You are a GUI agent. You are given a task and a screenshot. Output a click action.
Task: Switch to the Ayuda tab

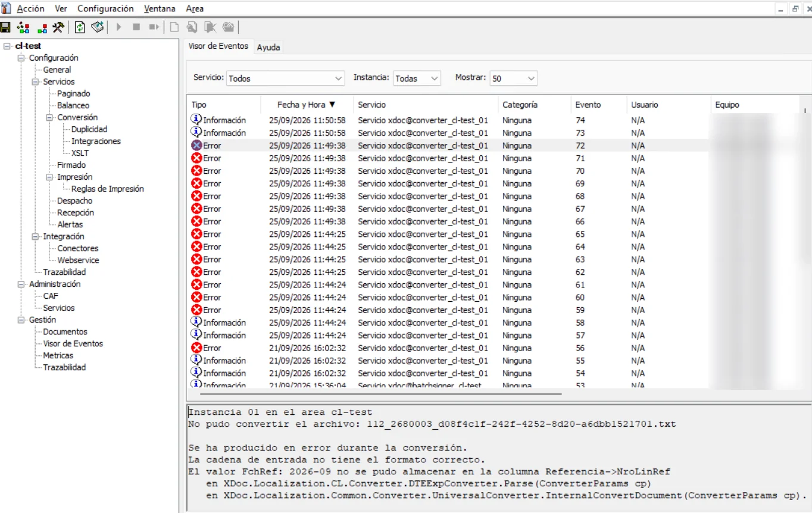click(268, 47)
